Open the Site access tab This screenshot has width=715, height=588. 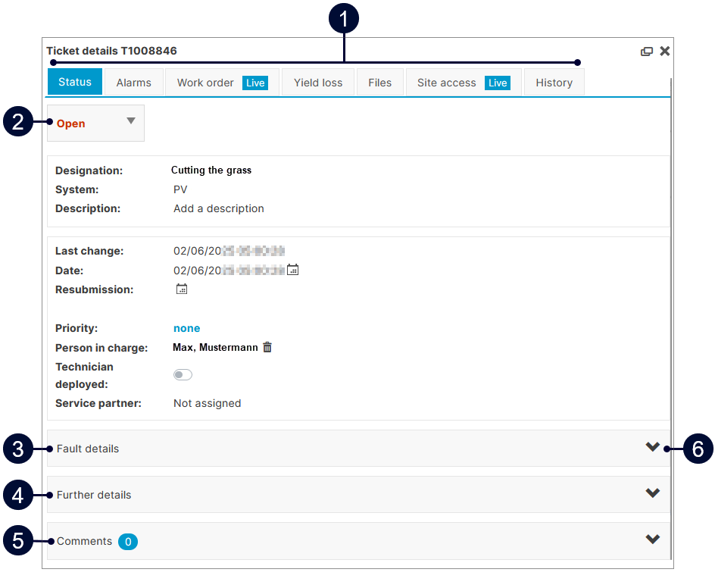(x=463, y=83)
